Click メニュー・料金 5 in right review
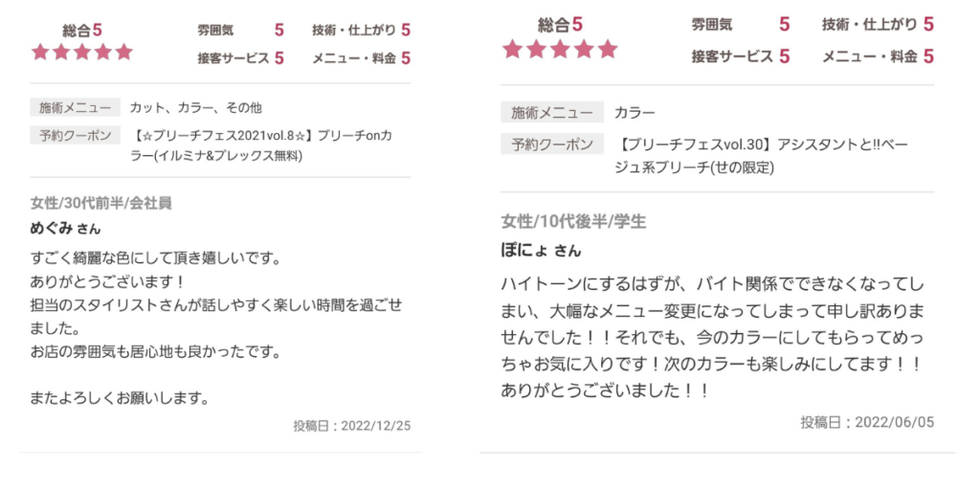 click(x=878, y=56)
